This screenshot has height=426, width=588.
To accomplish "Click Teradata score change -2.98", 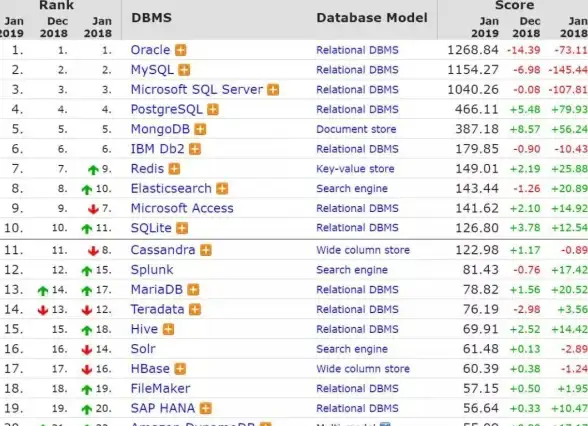I will 526,310.
